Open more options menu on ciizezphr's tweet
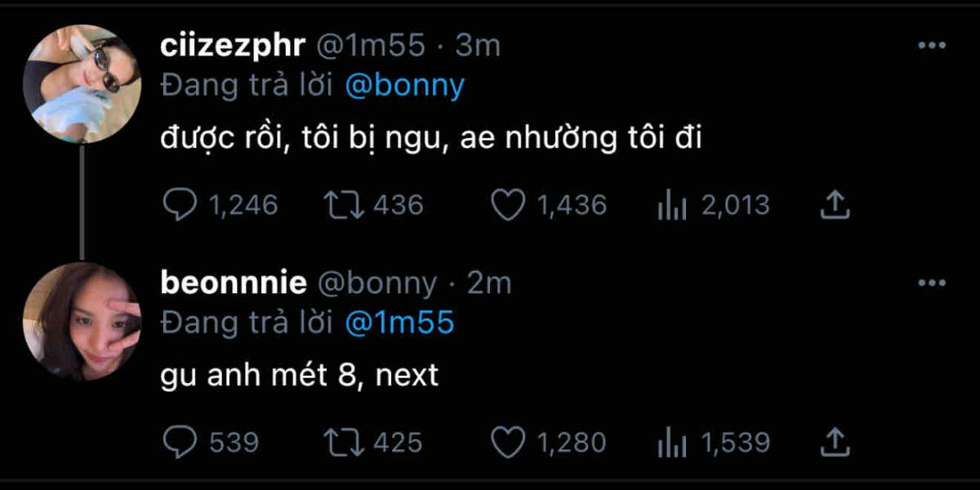The height and width of the screenshot is (490, 980). pyautogui.click(x=931, y=46)
